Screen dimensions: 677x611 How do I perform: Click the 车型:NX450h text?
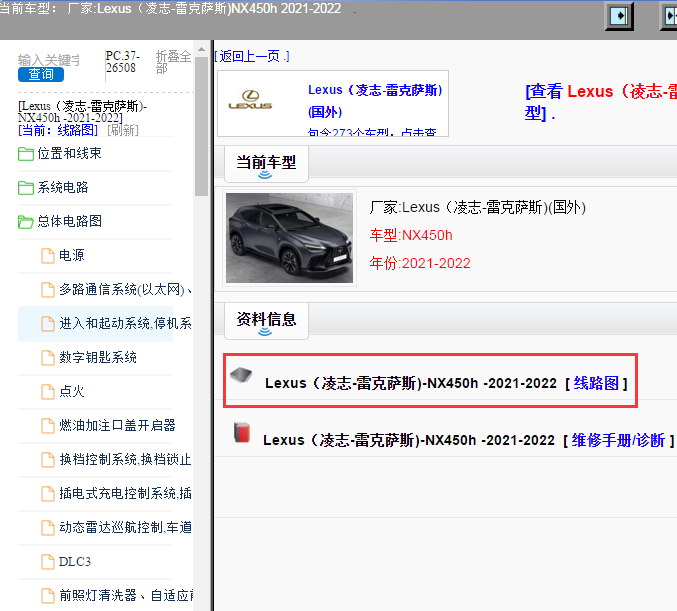tap(411, 235)
